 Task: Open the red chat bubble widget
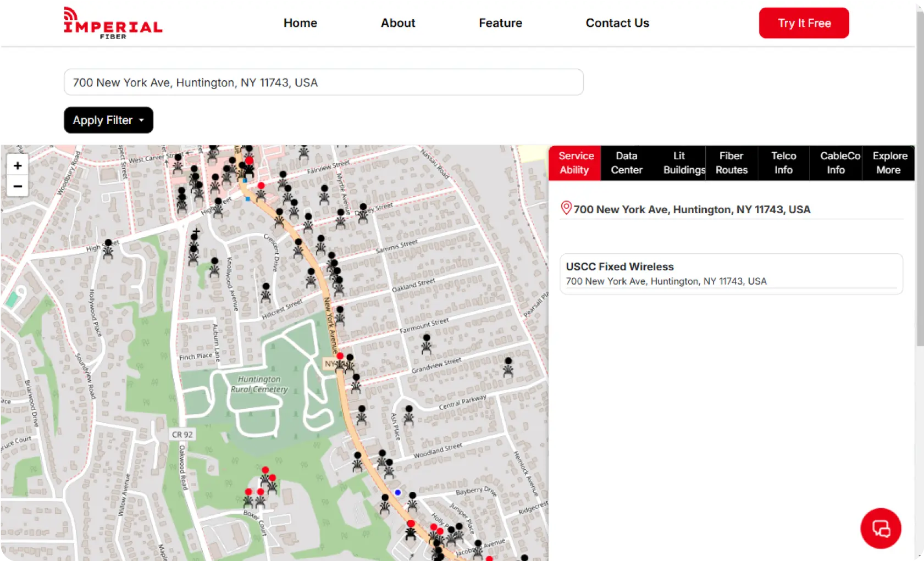(x=881, y=528)
